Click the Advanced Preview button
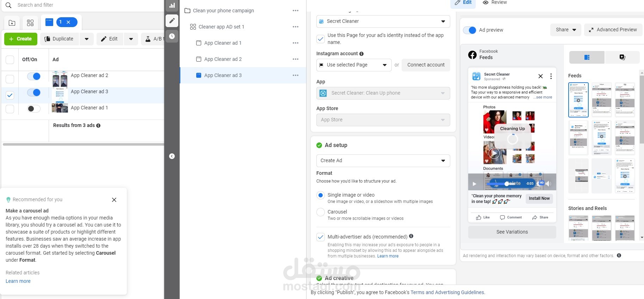The height and width of the screenshot is (299, 644). tap(613, 30)
